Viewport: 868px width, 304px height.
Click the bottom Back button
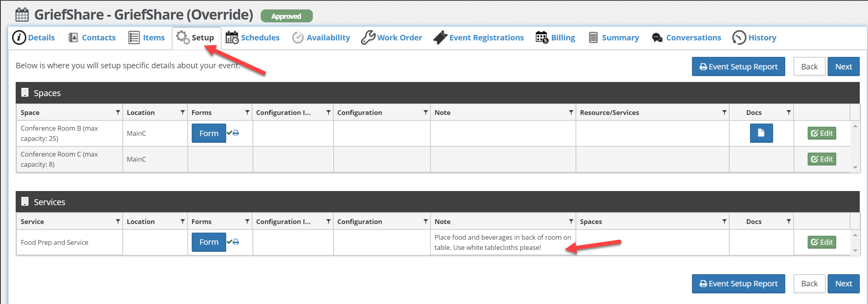[x=809, y=284]
